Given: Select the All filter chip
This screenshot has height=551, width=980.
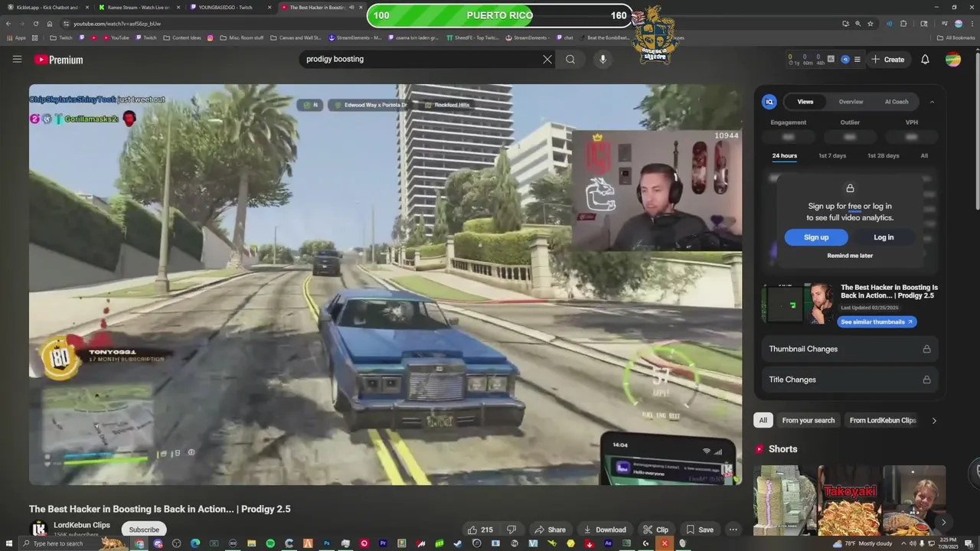Looking at the screenshot, I should (763, 420).
